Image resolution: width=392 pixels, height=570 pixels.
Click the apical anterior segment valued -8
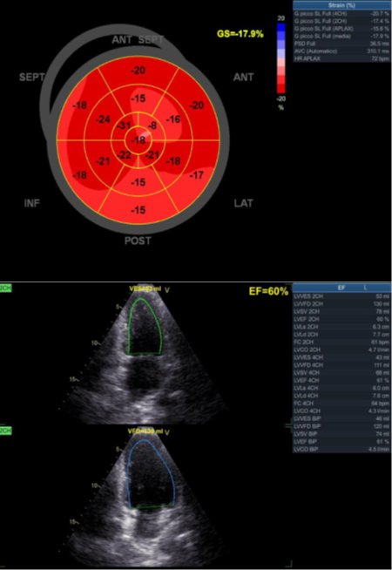pyautogui.click(x=152, y=126)
